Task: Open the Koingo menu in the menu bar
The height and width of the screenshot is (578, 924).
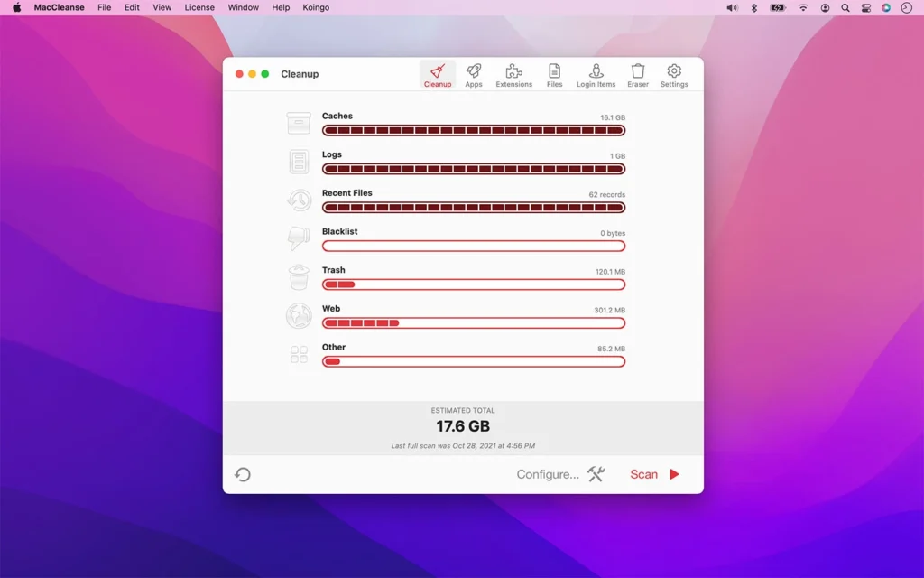Action: click(x=317, y=7)
